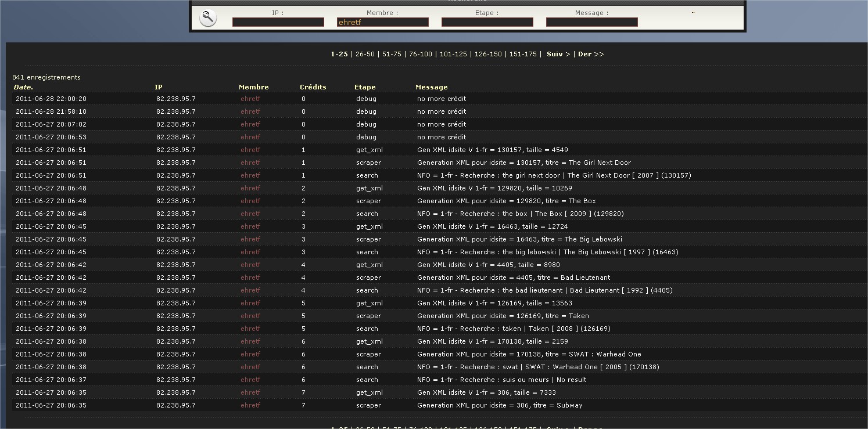Click IP 82.238.95.7 in the 22:00:20 row

[176, 99]
